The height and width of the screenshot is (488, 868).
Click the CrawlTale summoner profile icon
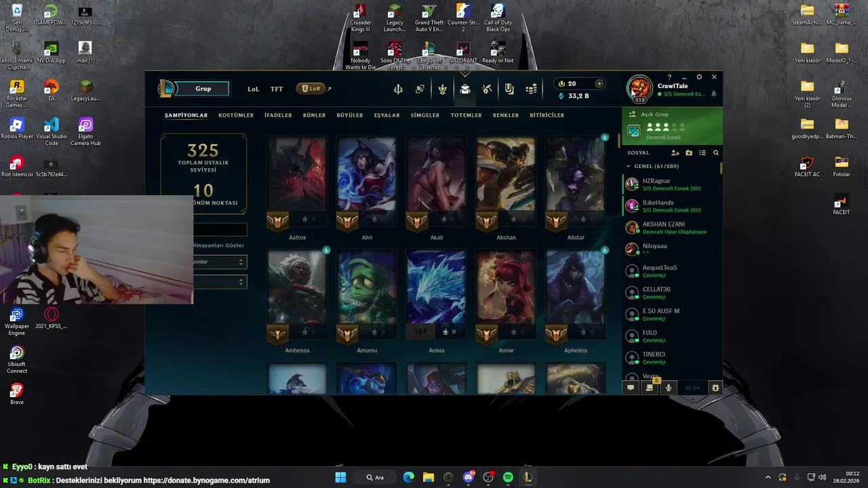[639, 88]
